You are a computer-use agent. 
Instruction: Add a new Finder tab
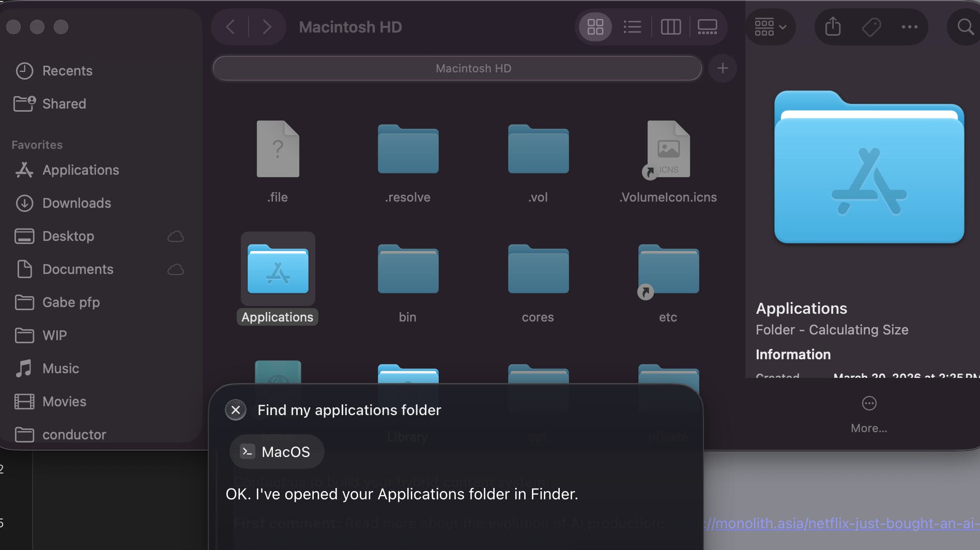tap(723, 68)
